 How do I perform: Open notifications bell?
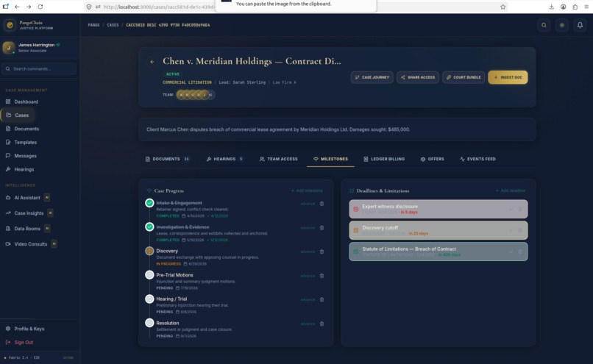pyautogui.click(x=580, y=25)
